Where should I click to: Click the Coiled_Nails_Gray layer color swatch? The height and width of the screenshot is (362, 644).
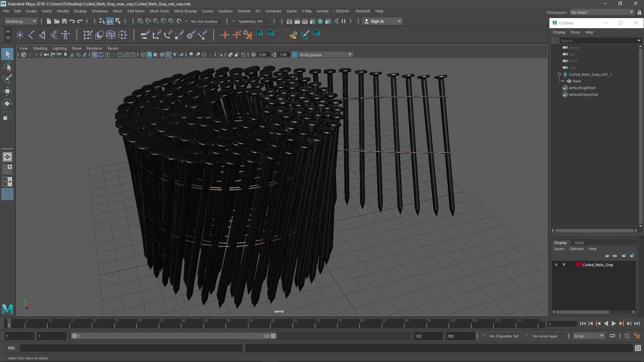pos(579,265)
